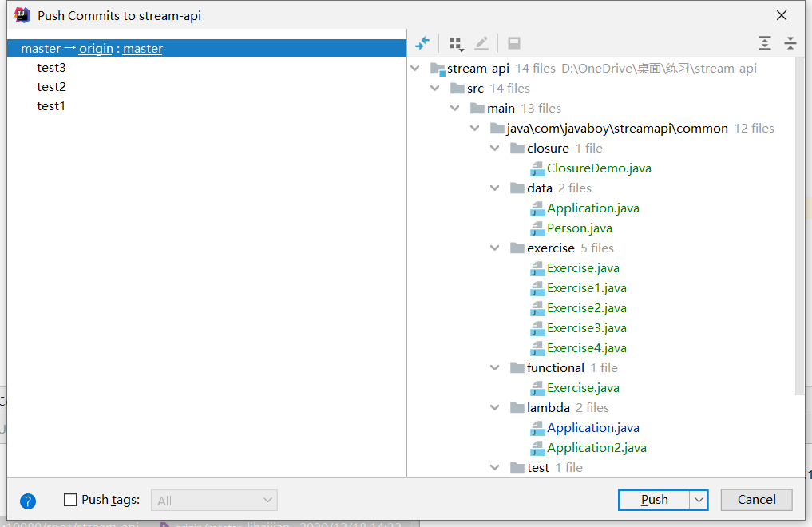Screen dimensions: 812x527
Task: Click the origin remote link
Action: point(96,49)
